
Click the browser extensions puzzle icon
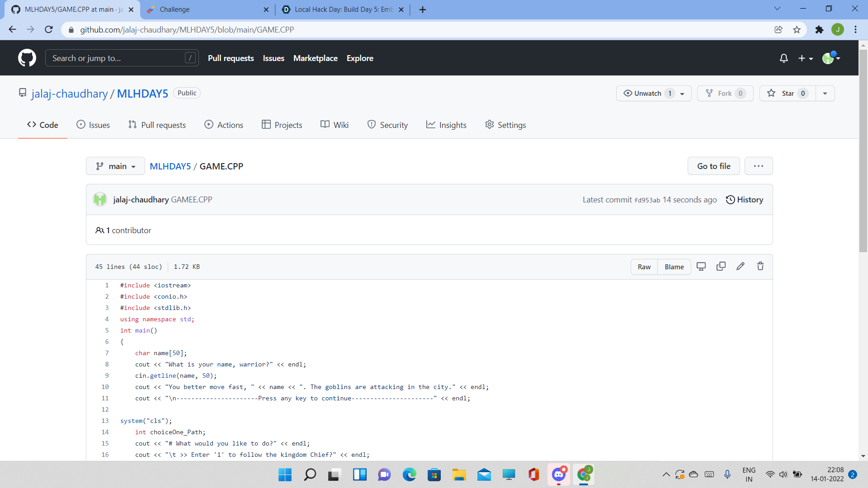(x=819, y=30)
